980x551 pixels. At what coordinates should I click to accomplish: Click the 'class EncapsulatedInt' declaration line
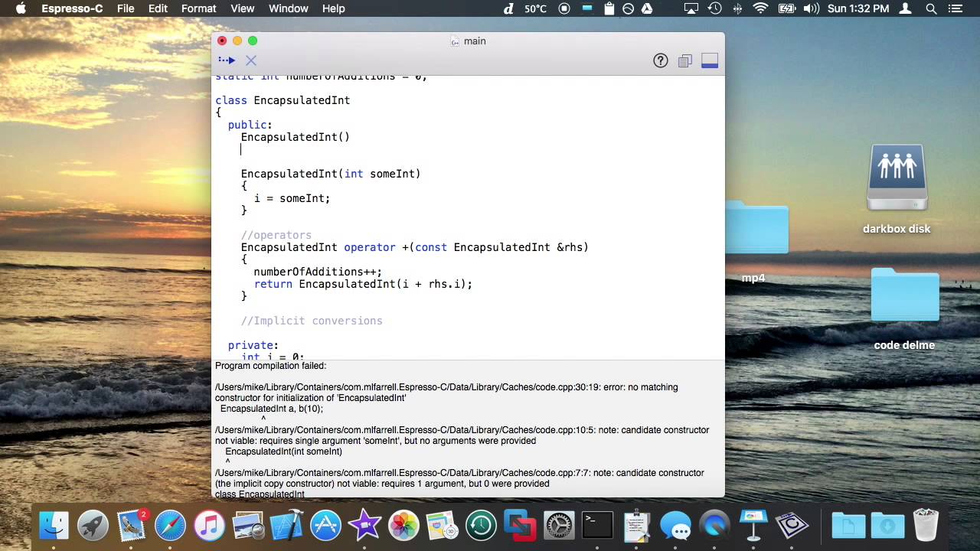[x=283, y=100]
